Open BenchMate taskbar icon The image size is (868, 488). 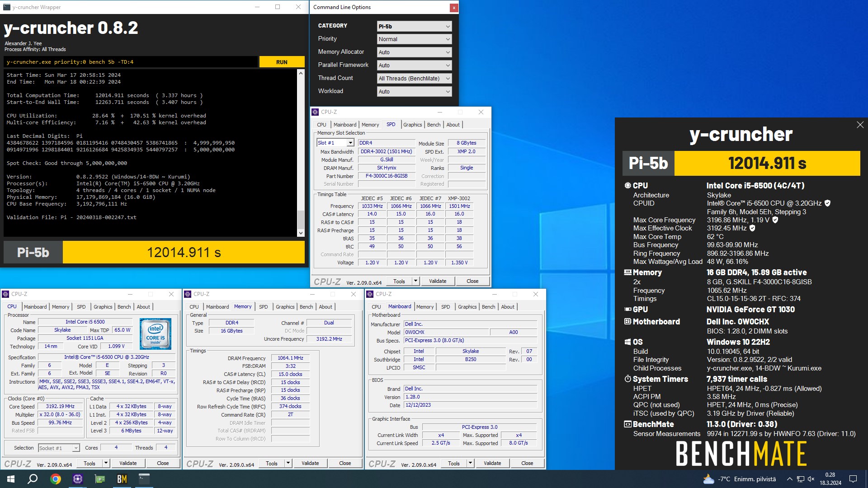[122, 479]
